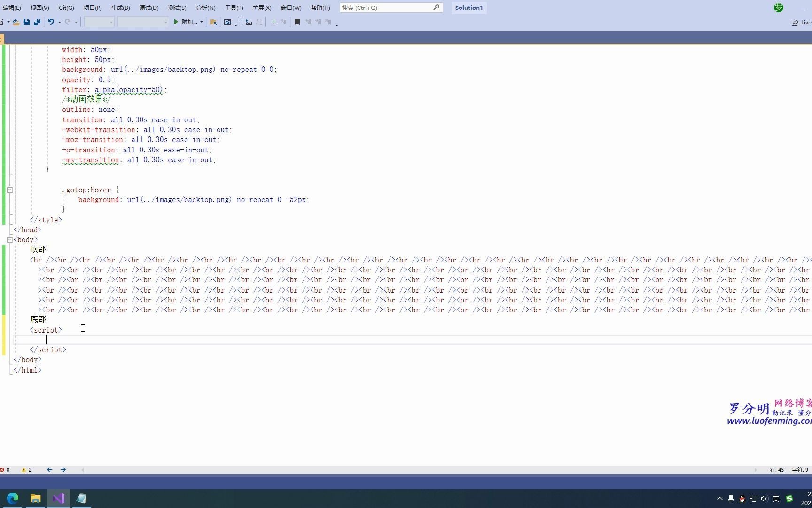Screen dimensions: 812x508
Task: Open the solution platforms combo box
Action: [143, 22]
